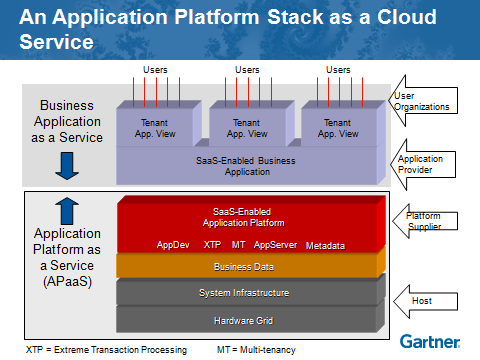Click the slide title An Application Platform Stack
The height and width of the screenshot is (360, 480).
click(228, 29)
